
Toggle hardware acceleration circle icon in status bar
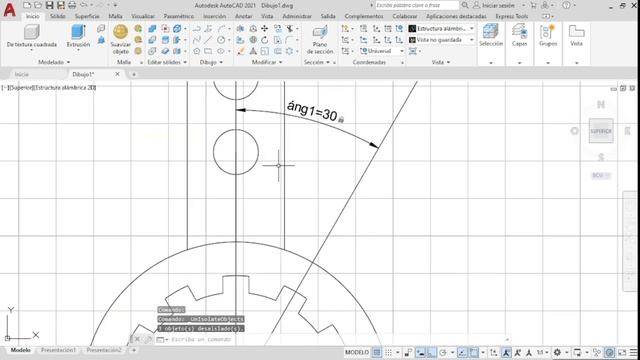(x=610, y=352)
